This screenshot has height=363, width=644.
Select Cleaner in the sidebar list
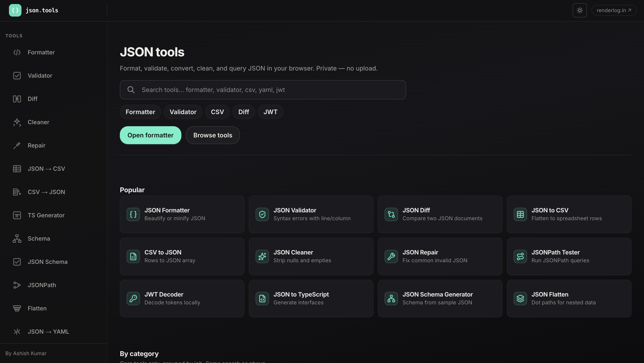point(38,122)
